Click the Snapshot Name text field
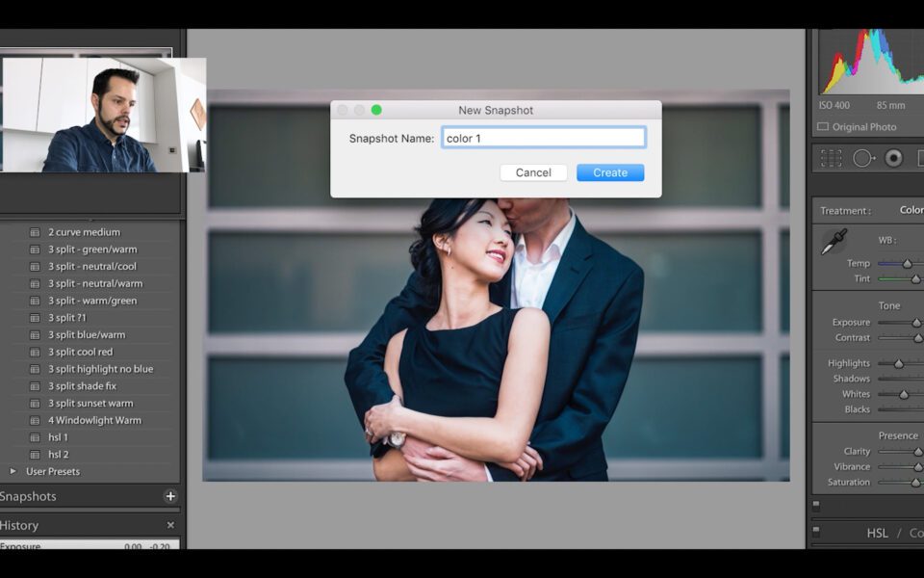 coord(543,138)
